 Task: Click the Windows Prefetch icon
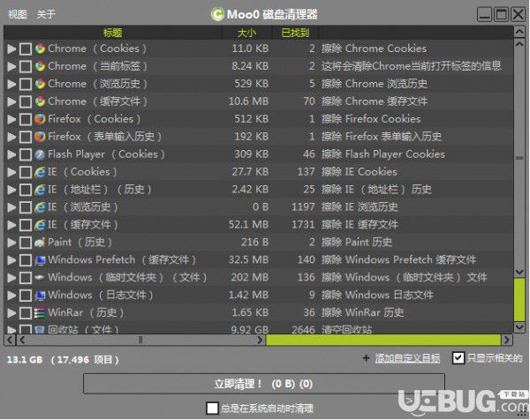tap(40, 260)
